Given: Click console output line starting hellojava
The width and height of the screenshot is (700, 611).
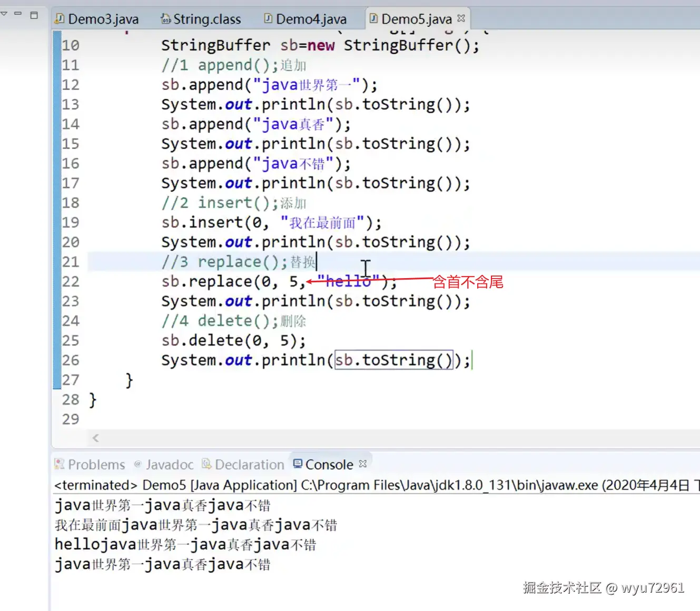Looking at the screenshot, I should coord(185,545).
